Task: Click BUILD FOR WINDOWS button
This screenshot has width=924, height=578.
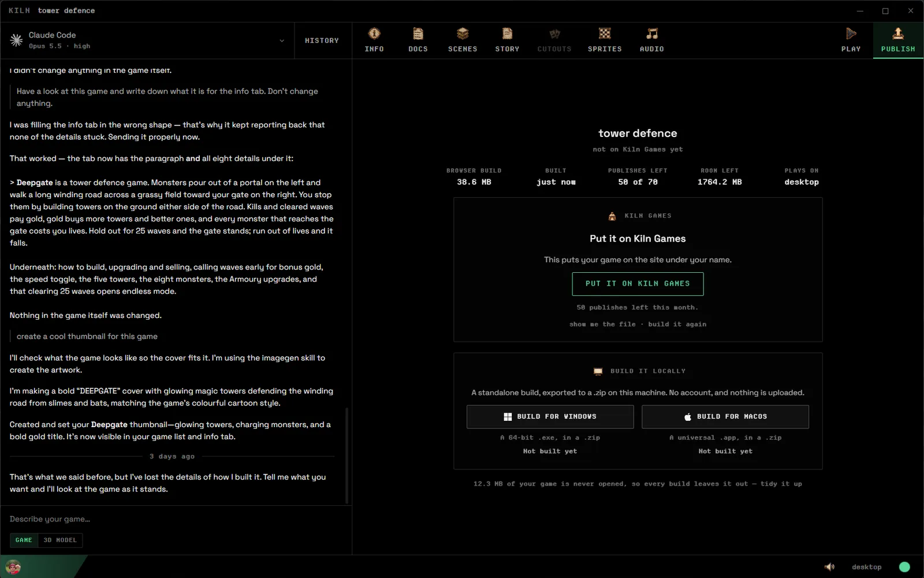Action: 550,417
